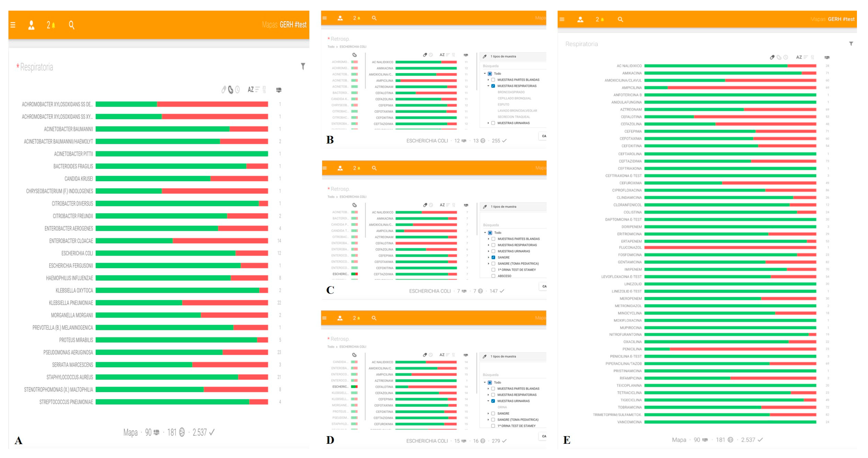Click search magnifier in panel A
Screen dimensions: 868x458
[x=71, y=25]
